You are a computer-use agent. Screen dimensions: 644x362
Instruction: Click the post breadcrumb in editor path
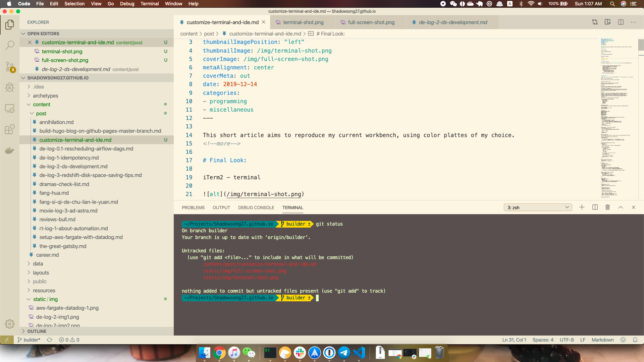[x=209, y=34]
